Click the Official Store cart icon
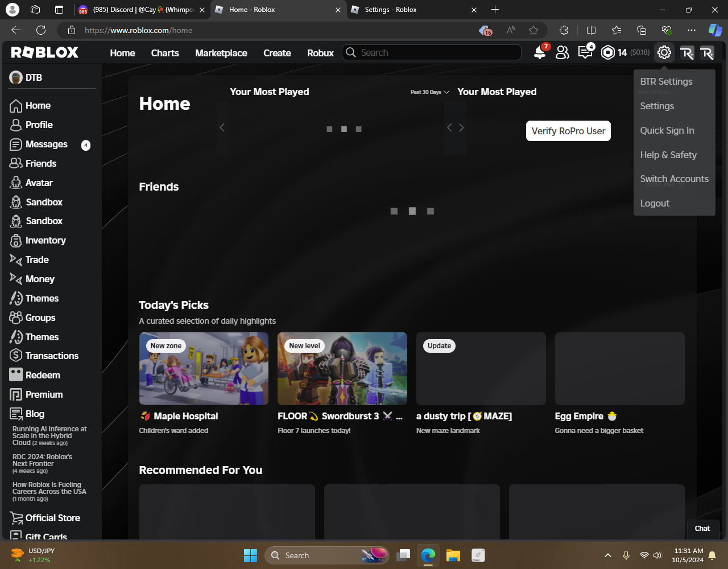 16,518
